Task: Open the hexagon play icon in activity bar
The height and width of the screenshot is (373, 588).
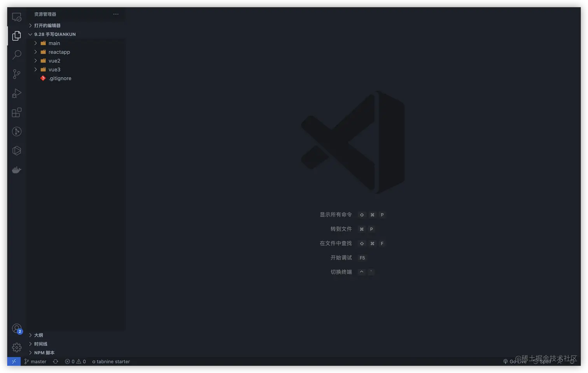Action: tap(17, 151)
